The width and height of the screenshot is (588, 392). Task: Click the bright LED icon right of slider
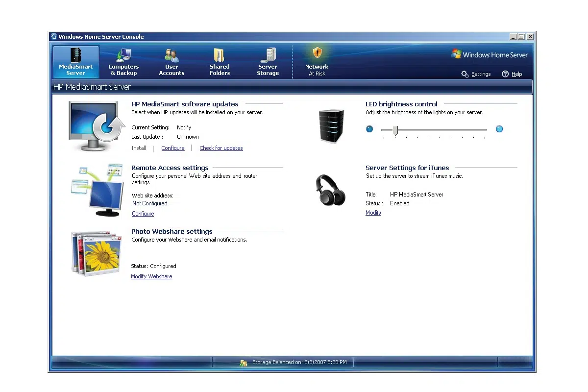[499, 129]
